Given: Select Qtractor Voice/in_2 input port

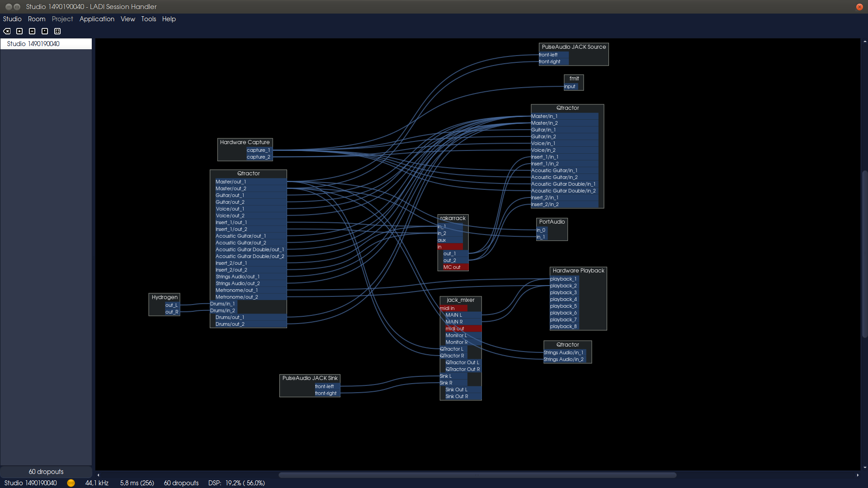Looking at the screenshot, I should click(565, 150).
